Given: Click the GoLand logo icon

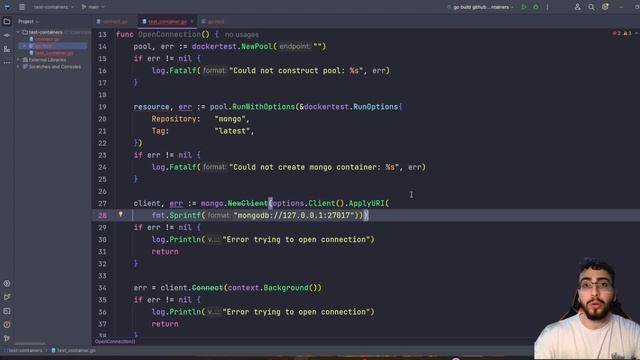Looking at the screenshot, I should (7, 7).
